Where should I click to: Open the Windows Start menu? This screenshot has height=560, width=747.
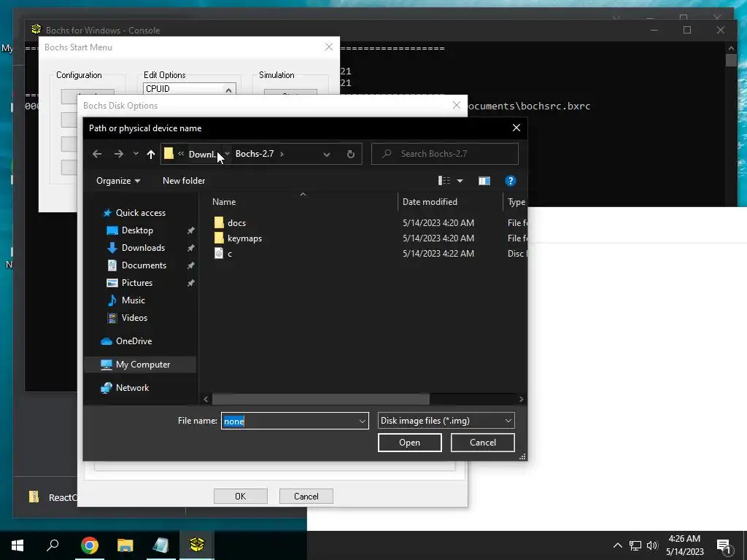pyautogui.click(x=18, y=545)
